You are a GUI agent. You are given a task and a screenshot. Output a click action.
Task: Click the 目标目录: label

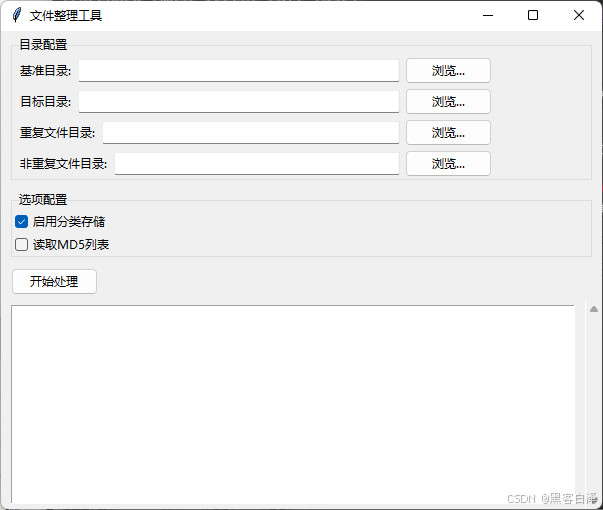tap(46, 102)
